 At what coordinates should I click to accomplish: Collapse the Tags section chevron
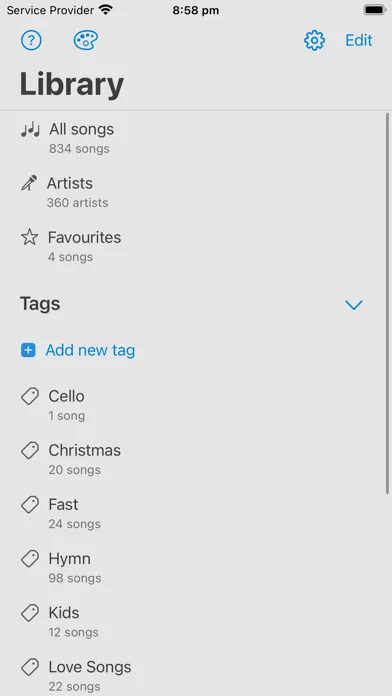[354, 304]
